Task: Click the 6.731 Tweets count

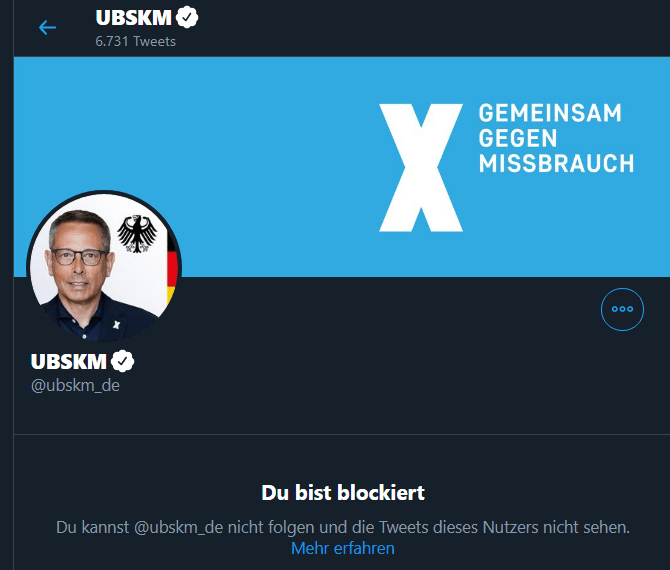Action: click(135, 41)
